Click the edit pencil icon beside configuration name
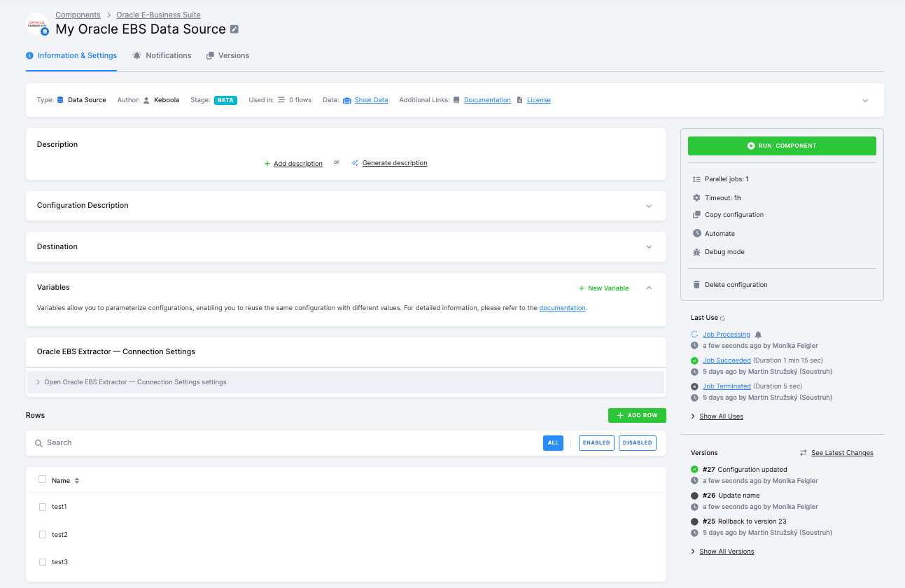Image resolution: width=905 pixels, height=588 pixels. (x=234, y=29)
